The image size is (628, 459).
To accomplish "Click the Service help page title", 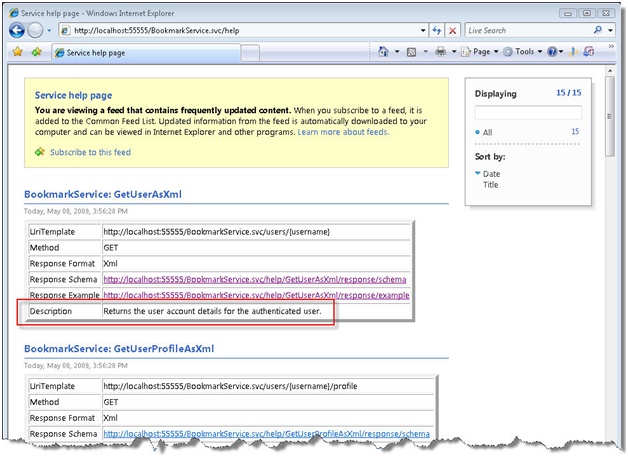I will pyautogui.click(x=73, y=95).
